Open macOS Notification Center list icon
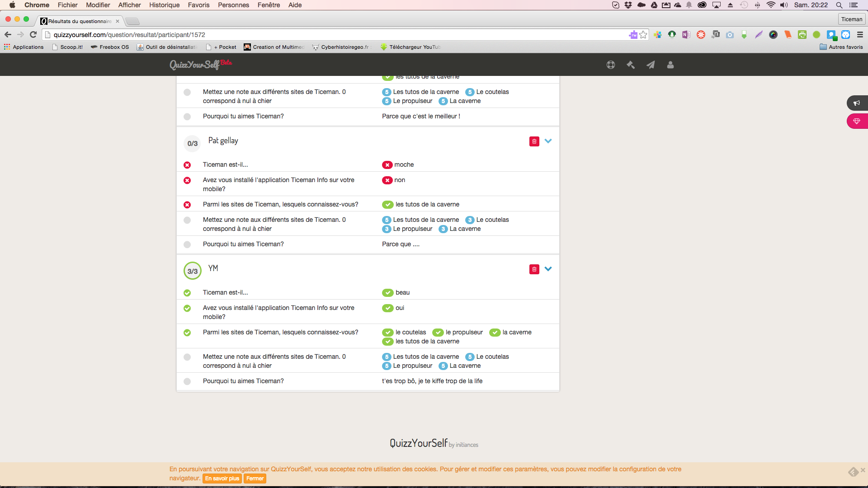This screenshot has height=488, width=868. (854, 5)
